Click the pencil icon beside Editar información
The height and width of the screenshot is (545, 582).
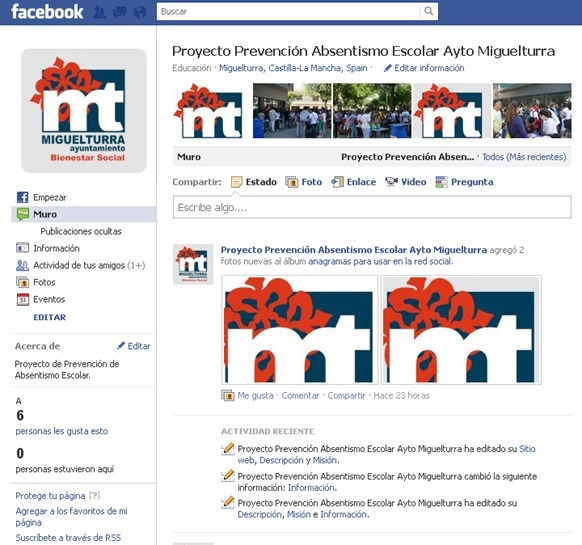pyautogui.click(x=388, y=68)
